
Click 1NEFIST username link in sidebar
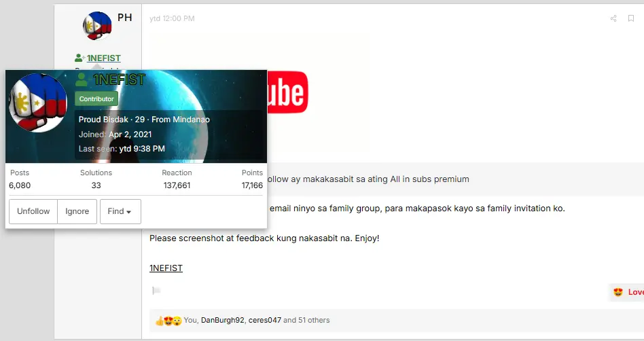(x=103, y=58)
